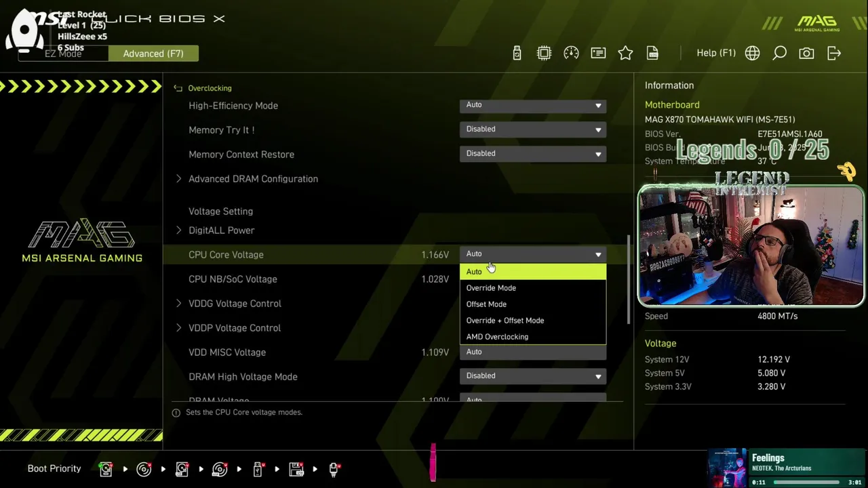Select the fourth boot device USB optical disc
The image size is (868, 488).
coord(220,468)
